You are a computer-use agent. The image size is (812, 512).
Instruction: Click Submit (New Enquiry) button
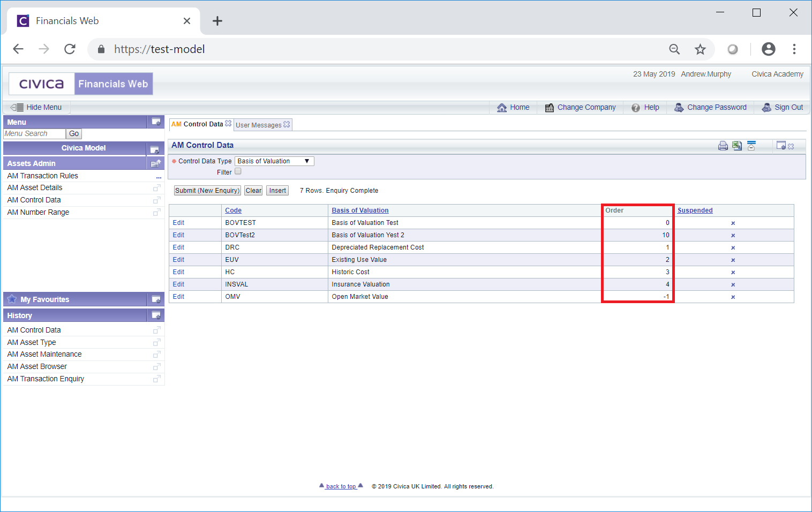pos(207,191)
